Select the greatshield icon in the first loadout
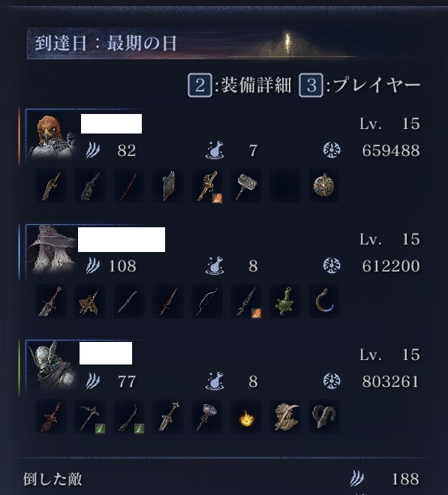Image resolution: width=448 pixels, height=495 pixels. 168,185
